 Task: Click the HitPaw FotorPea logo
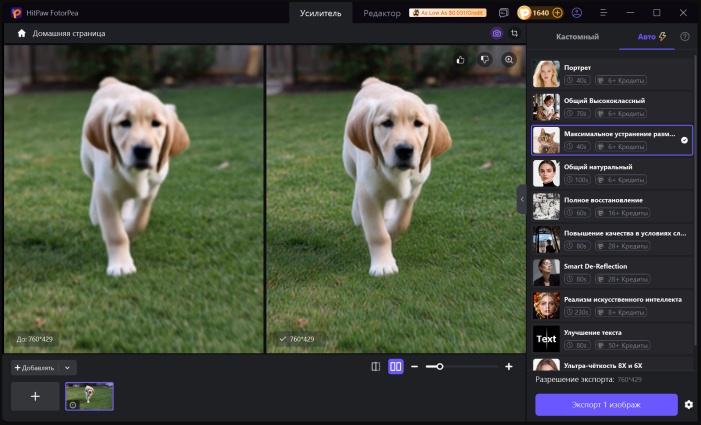(x=16, y=13)
